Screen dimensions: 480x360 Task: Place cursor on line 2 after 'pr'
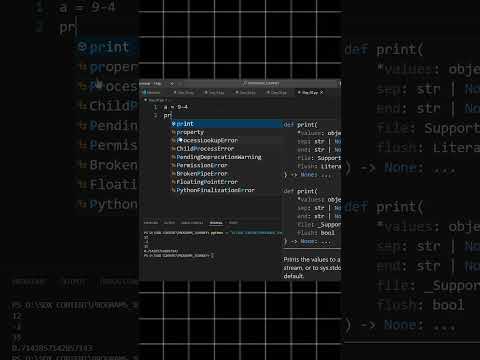pos(171,115)
